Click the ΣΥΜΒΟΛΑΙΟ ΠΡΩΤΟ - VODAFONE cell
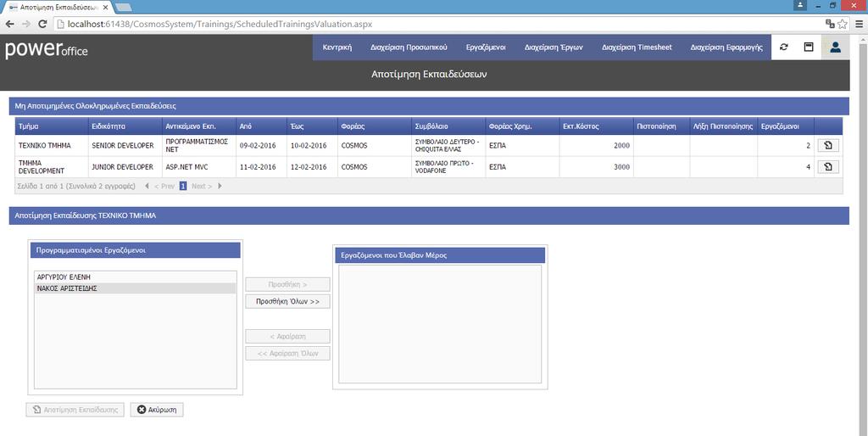 tap(448, 167)
